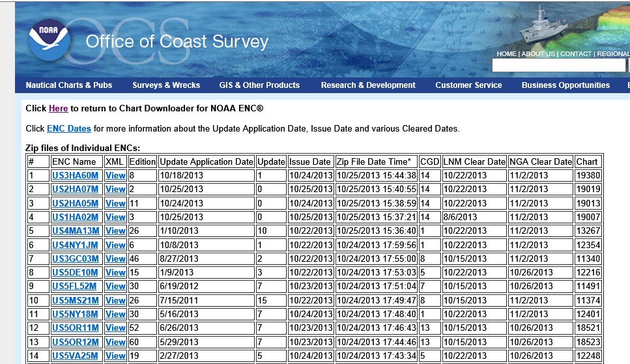This screenshot has height=364, width=630.
Task: Open Business Opportunities menu
Action: click(x=566, y=85)
